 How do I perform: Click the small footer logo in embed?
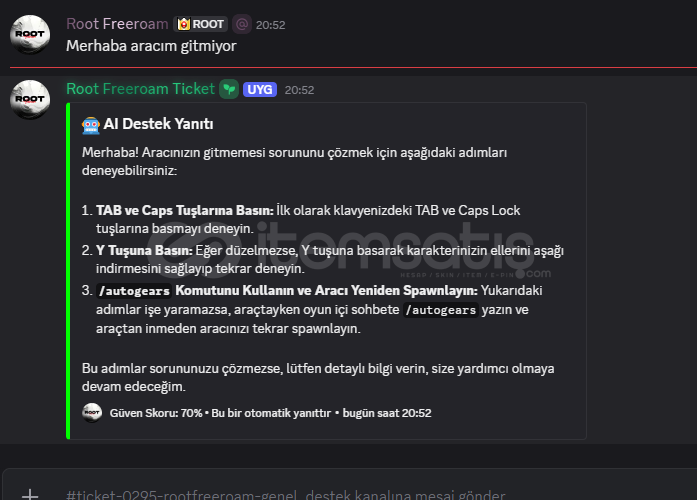point(92,412)
